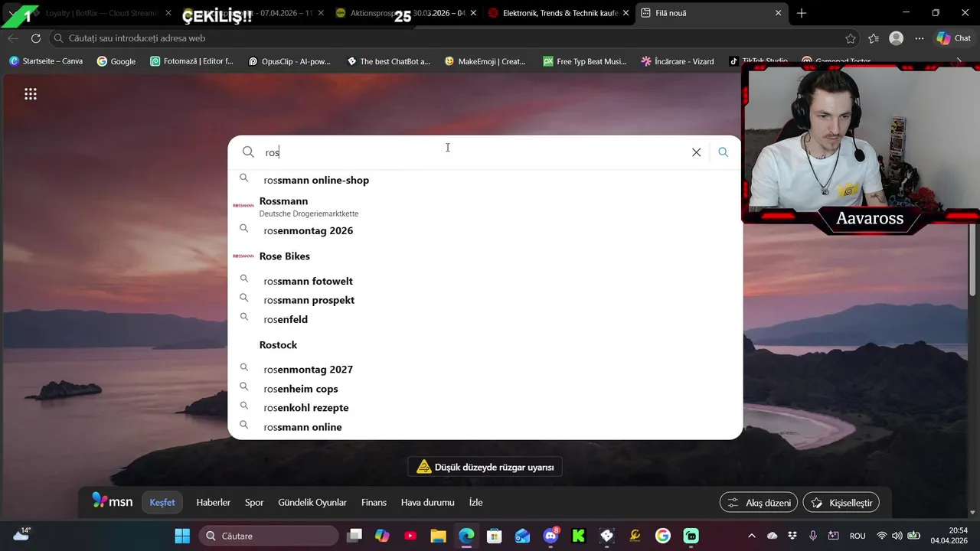The width and height of the screenshot is (980, 551).
Task: Open the weather widget showing 14°
Action: click(21, 533)
